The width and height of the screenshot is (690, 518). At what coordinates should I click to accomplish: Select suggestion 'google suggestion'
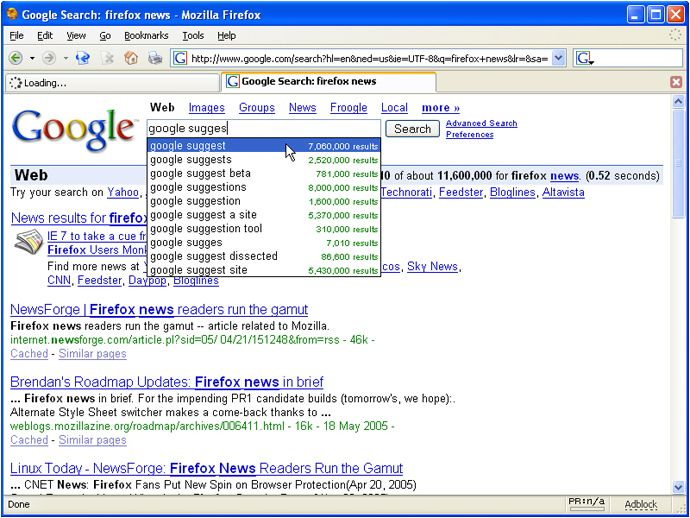click(264, 201)
